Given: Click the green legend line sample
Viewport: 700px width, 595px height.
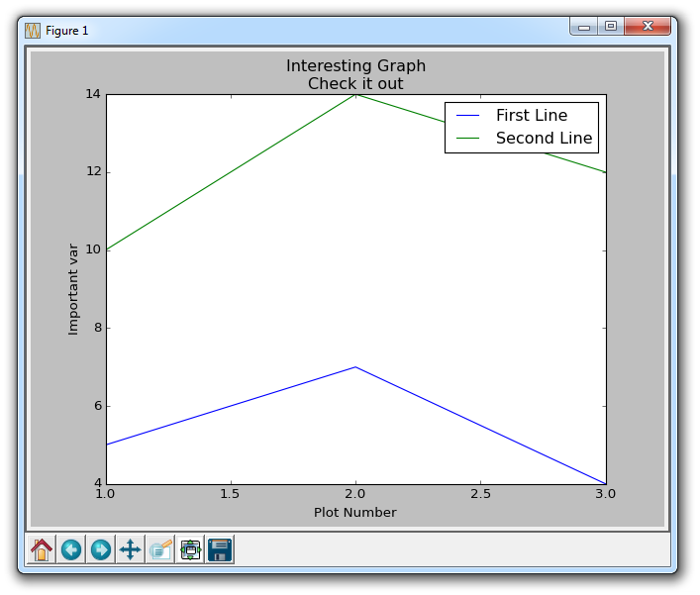Looking at the screenshot, I should click(467, 139).
